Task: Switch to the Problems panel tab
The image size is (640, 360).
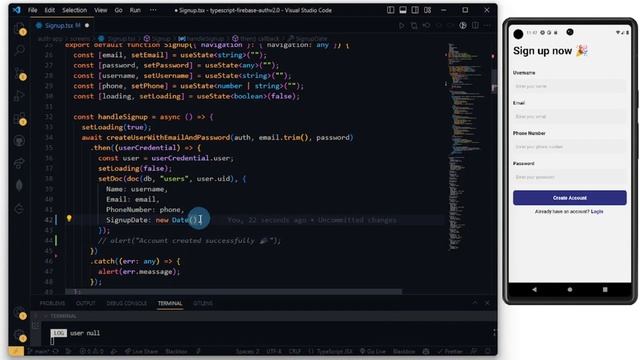Action: coord(52,303)
